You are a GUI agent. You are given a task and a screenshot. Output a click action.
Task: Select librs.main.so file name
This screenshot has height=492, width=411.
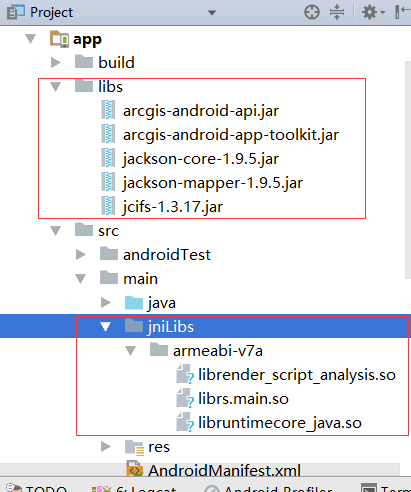[243, 399]
